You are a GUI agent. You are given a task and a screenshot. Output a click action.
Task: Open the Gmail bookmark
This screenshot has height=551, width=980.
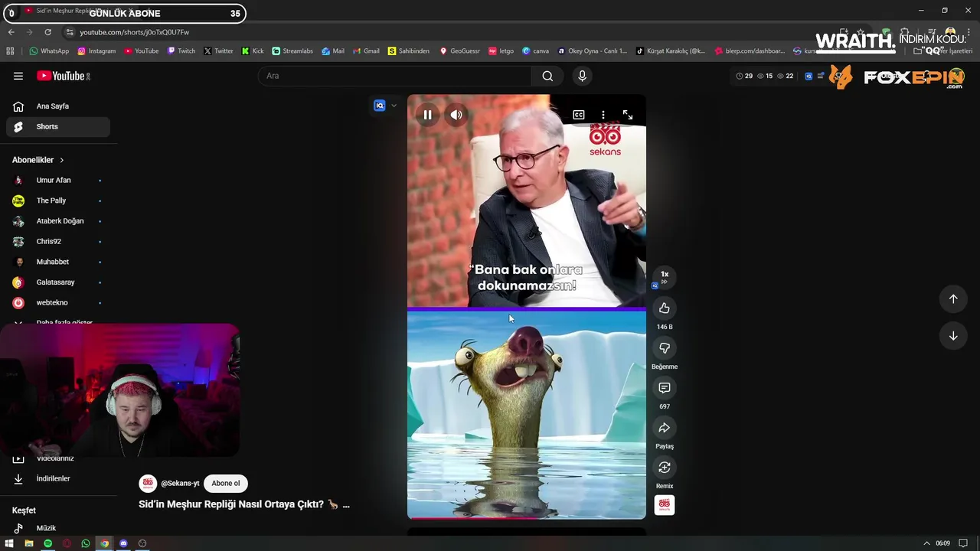(x=366, y=51)
